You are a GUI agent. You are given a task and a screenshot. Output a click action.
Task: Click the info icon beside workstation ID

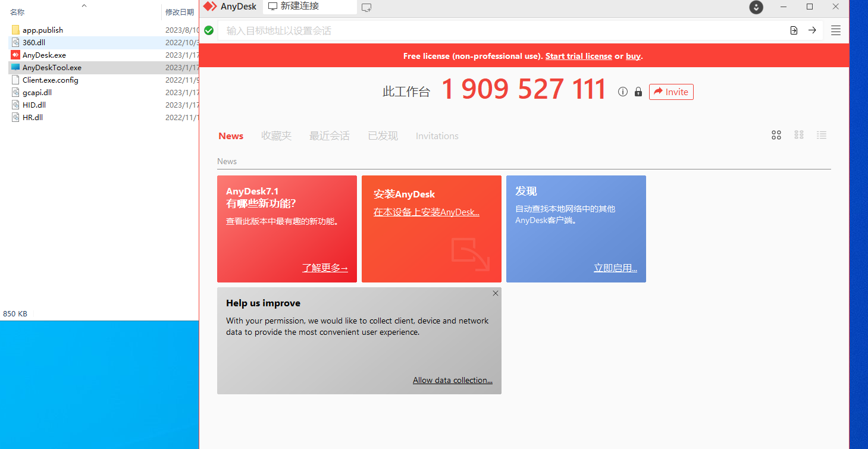(x=623, y=92)
